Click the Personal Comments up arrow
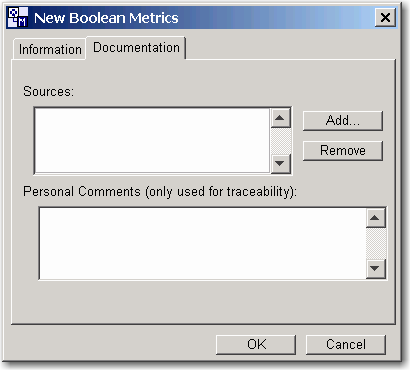The width and height of the screenshot is (410, 370). [x=375, y=218]
